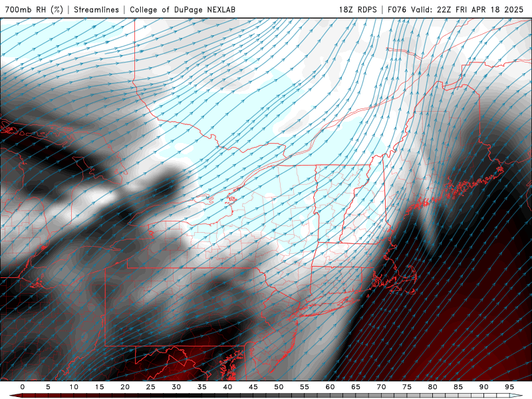Click the '40' tick label on color scale
532x399 pixels.
coord(227,387)
